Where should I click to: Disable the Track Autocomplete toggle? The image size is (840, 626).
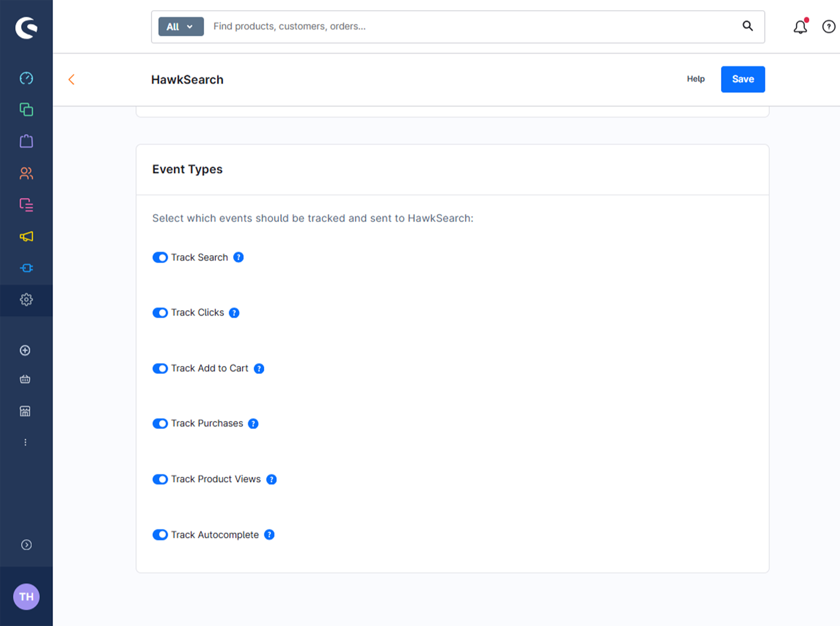click(x=160, y=535)
